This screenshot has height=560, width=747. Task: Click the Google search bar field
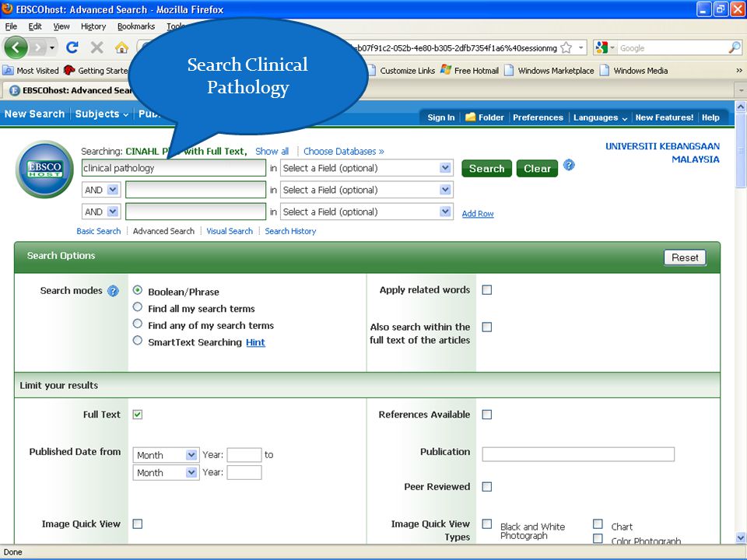click(672, 47)
